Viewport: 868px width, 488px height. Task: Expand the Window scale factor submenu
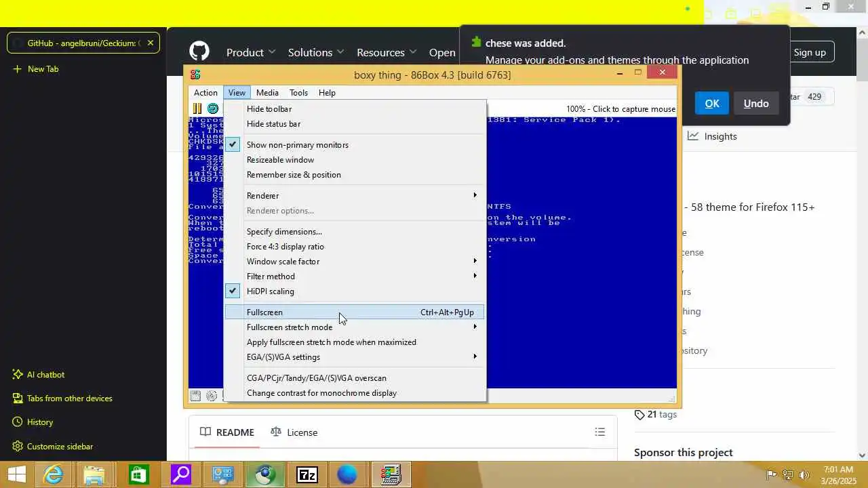[x=355, y=261]
